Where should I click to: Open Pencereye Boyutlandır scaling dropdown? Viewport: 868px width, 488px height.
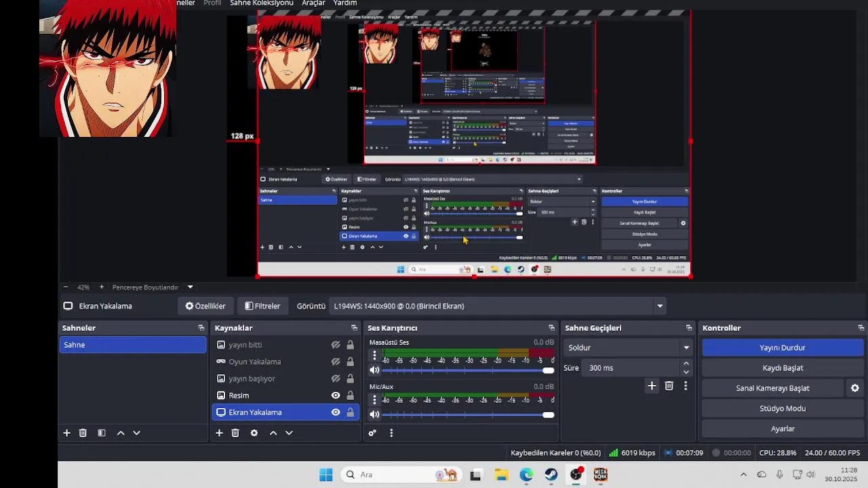(x=153, y=287)
